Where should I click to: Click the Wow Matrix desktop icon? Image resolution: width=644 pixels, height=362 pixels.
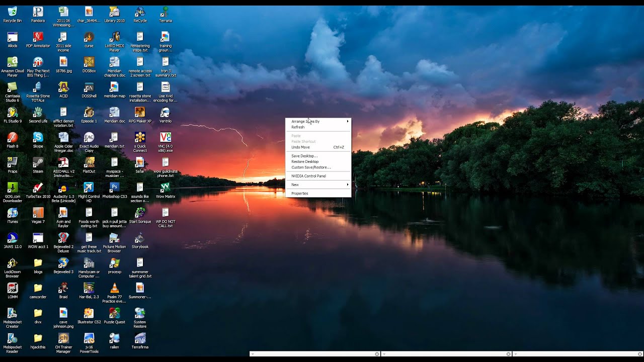[x=165, y=191]
